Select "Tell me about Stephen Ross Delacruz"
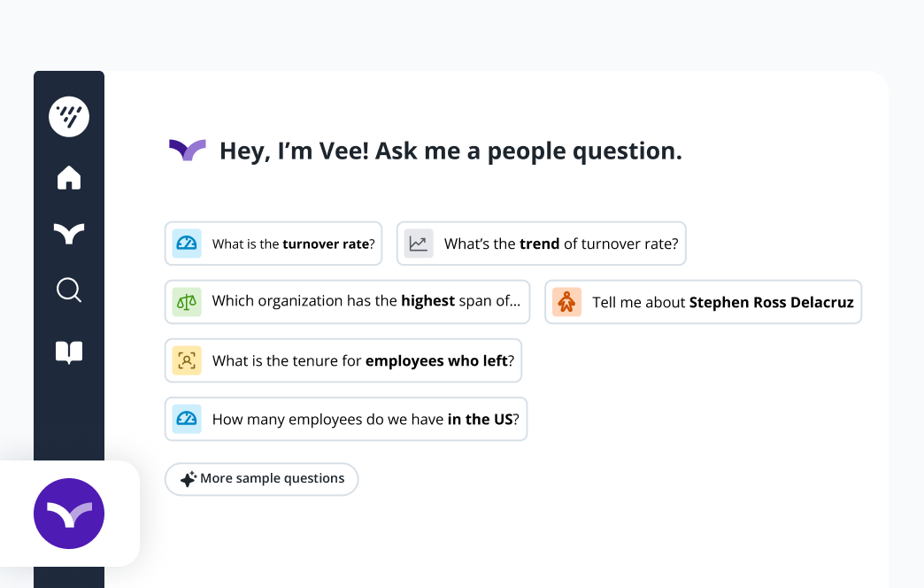 pyautogui.click(x=722, y=302)
